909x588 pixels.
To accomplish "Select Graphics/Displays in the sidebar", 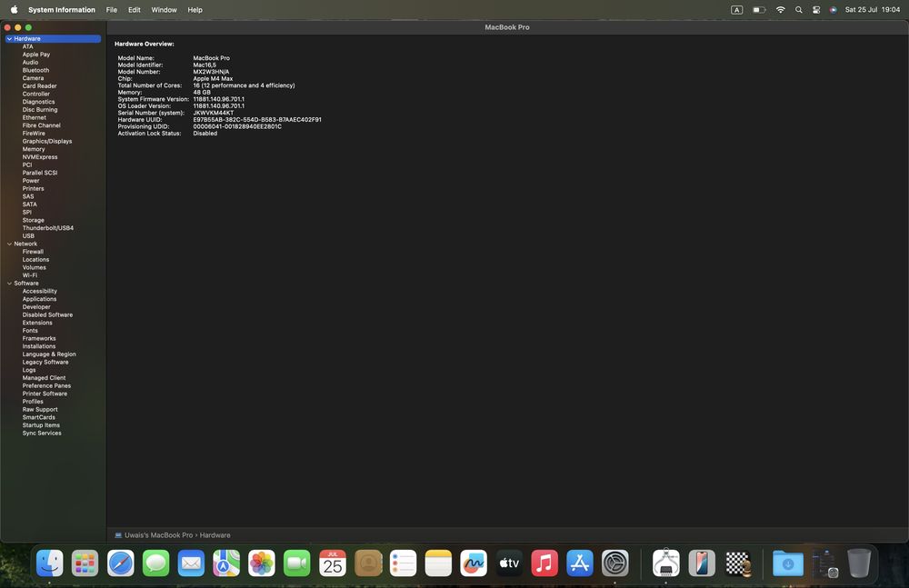I will (47, 142).
